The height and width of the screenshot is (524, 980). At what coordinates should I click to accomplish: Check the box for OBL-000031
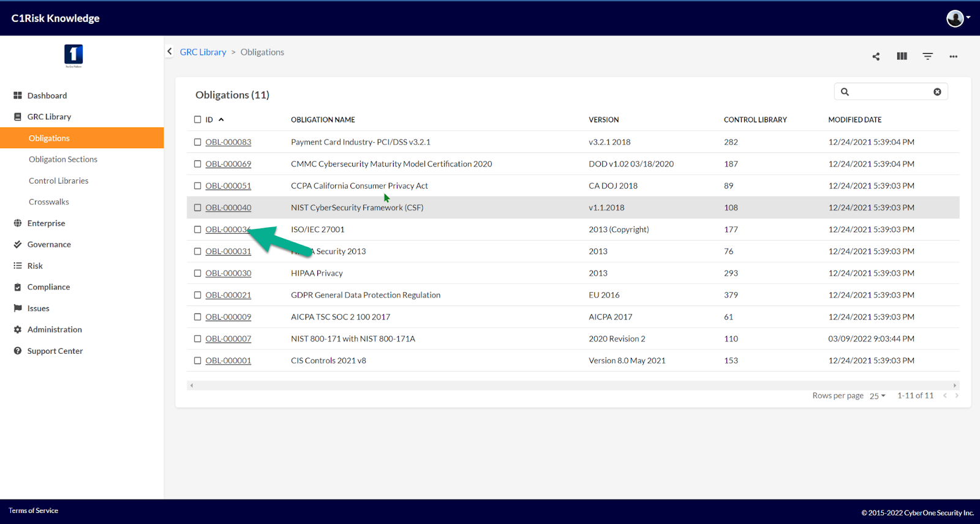(x=197, y=252)
